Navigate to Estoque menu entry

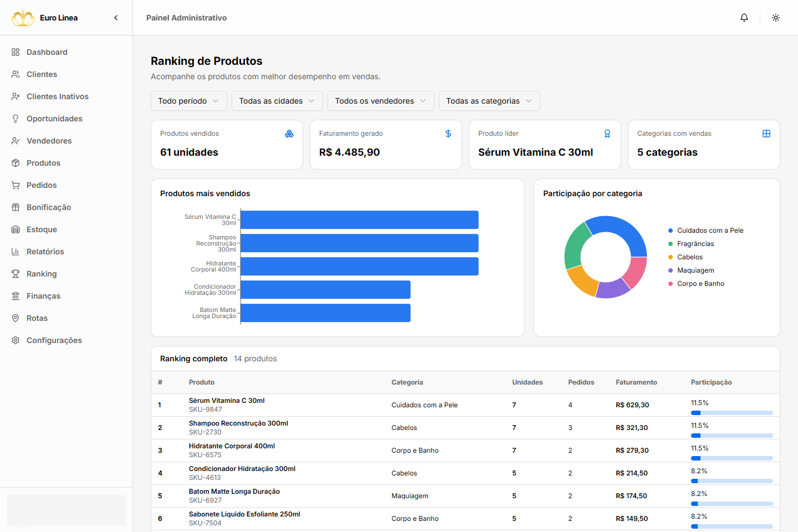coord(66,229)
